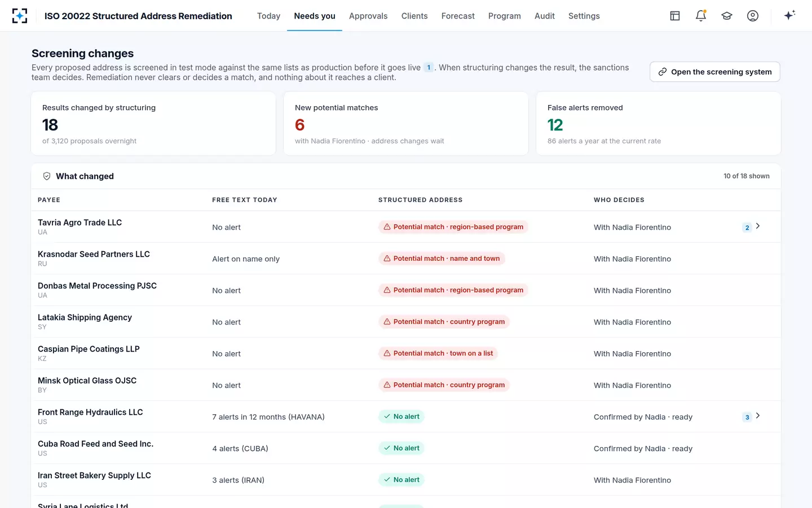Click the 'Alert on name only' cell
Viewport: 812px width, 508px height.
[246, 259]
